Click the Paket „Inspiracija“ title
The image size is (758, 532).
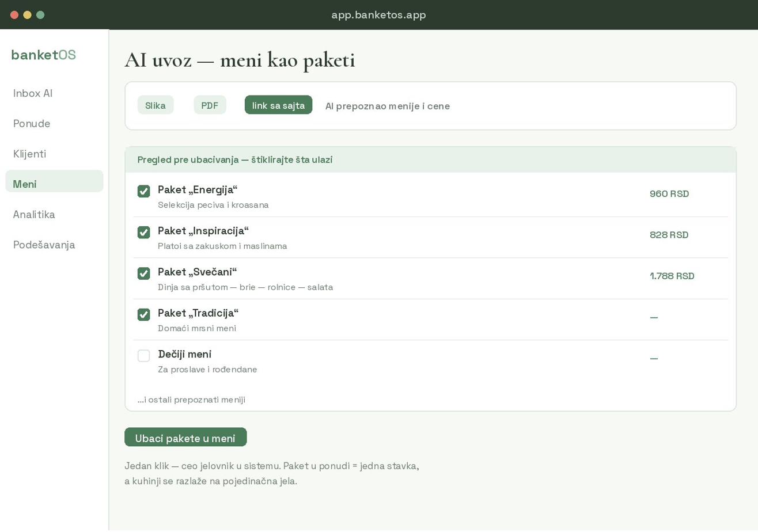(203, 231)
